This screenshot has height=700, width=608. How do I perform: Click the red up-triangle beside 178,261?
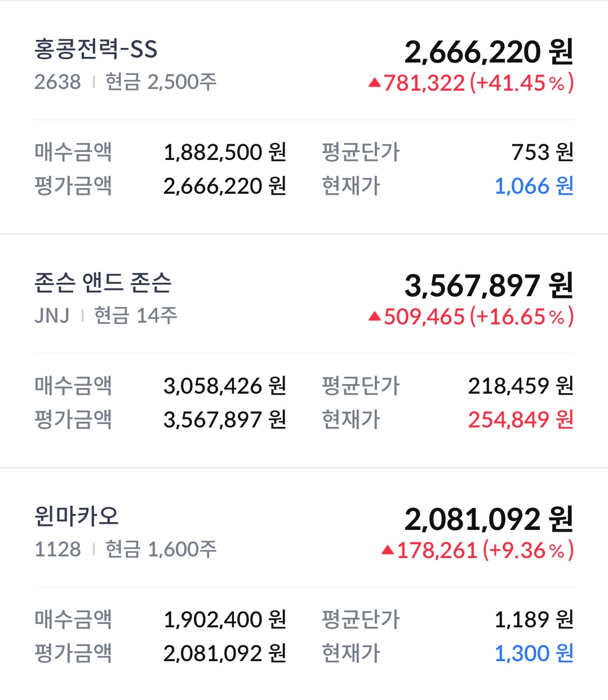(388, 550)
